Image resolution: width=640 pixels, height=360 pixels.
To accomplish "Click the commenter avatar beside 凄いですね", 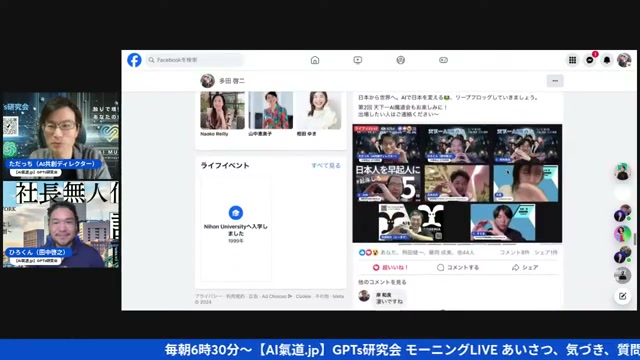I will tap(364, 296).
